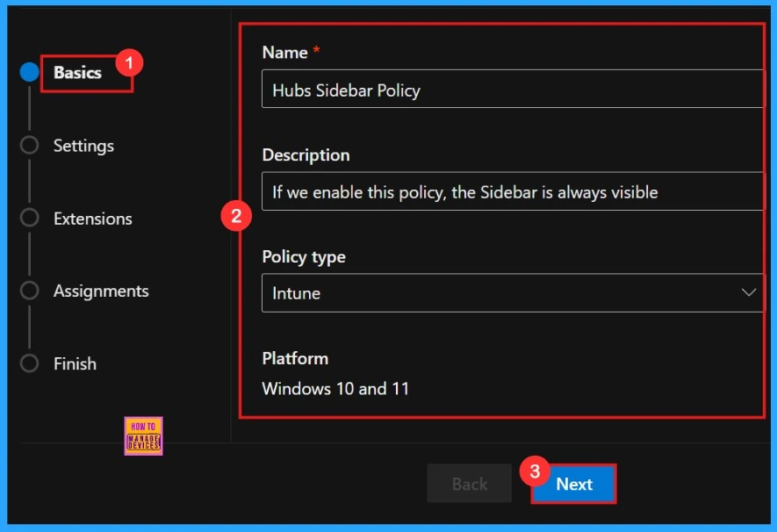Image resolution: width=777 pixels, height=532 pixels.
Task: Click the Platform label
Action: coord(295,358)
